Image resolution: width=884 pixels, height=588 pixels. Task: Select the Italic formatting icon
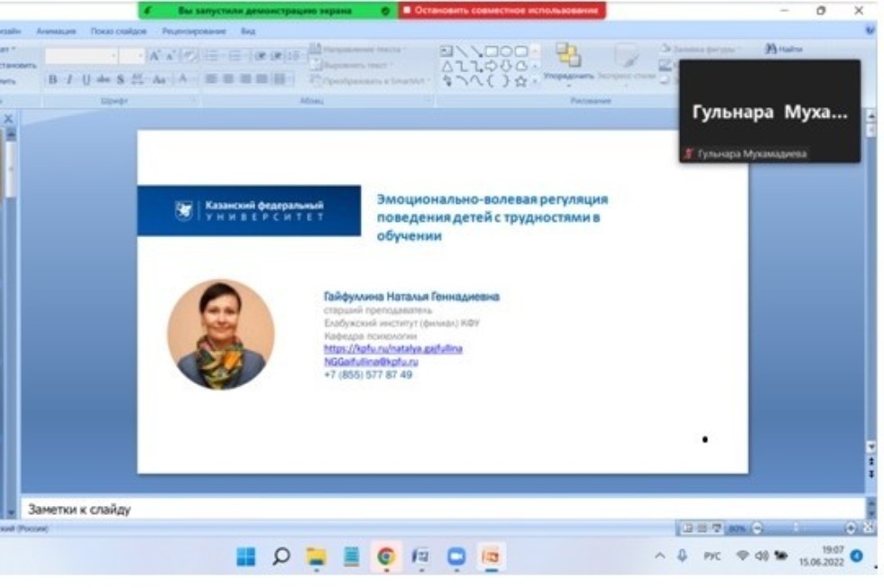(69, 78)
